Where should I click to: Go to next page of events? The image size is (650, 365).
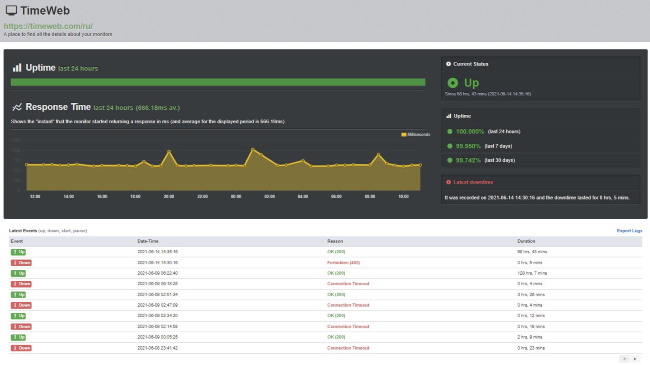pyautogui.click(x=635, y=359)
